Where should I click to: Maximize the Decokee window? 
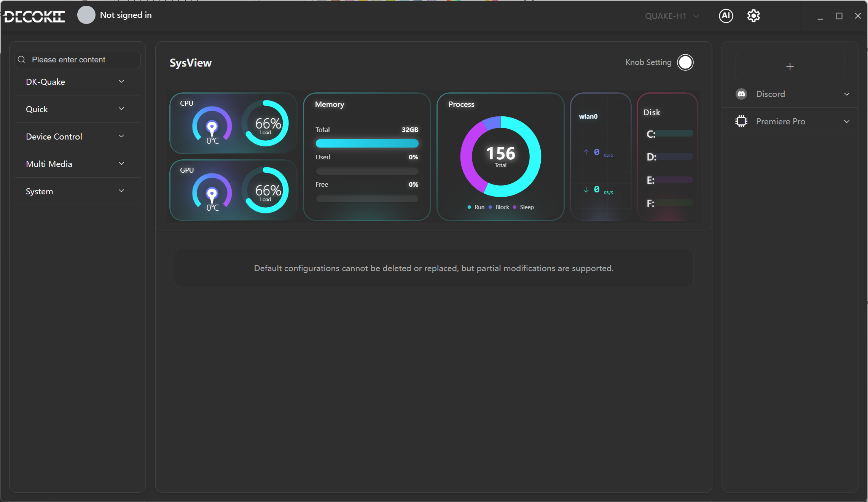tap(839, 16)
